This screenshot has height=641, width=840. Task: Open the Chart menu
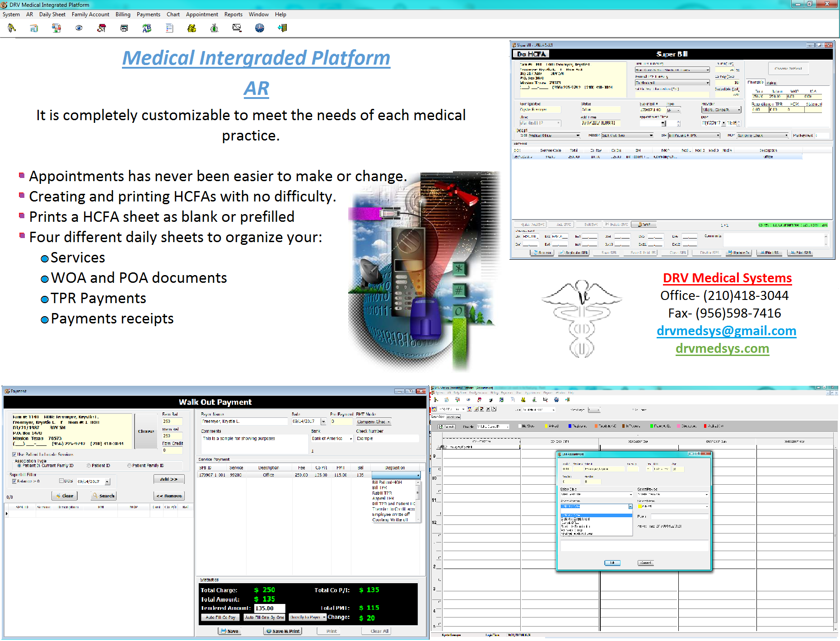pyautogui.click(x=173, y=14)
